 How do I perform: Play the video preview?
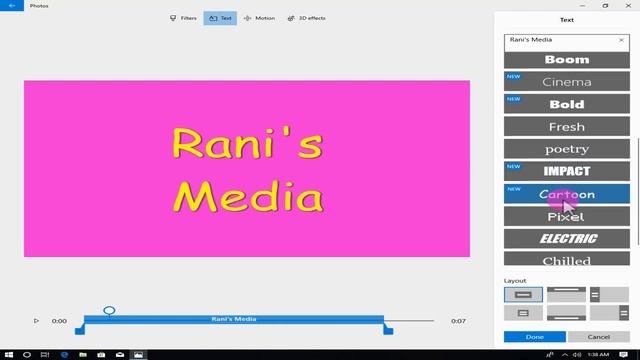pyautogui.click(x=36, y=321)
